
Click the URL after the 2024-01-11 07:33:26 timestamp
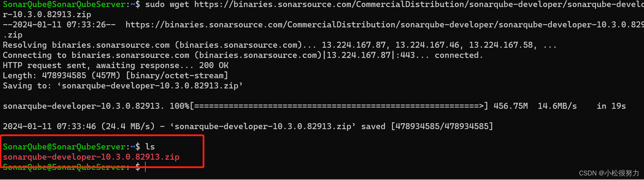pos(385,25)
